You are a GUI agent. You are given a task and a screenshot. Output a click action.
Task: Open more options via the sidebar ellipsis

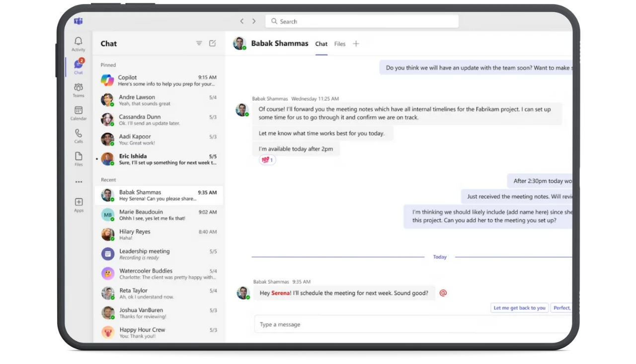pyautogui.click(x=78, y=182)
